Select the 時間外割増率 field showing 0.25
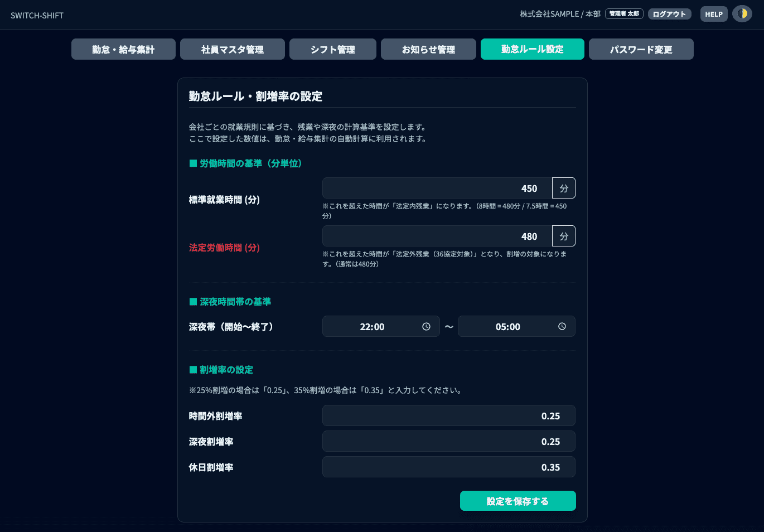Viewport: 764px width, 532px height. coord(449,415)
